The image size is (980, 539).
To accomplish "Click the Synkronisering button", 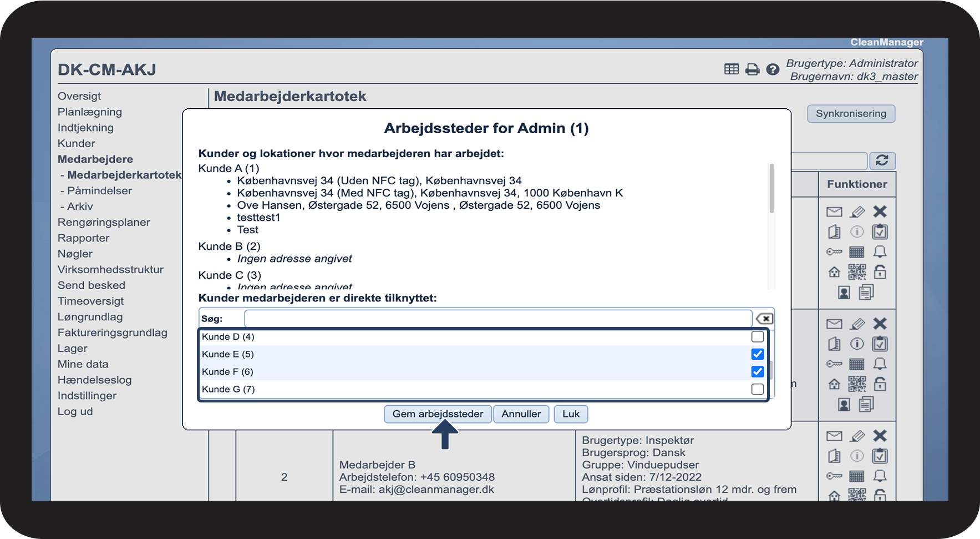I will pyautogui.click(x=851, y=113).
